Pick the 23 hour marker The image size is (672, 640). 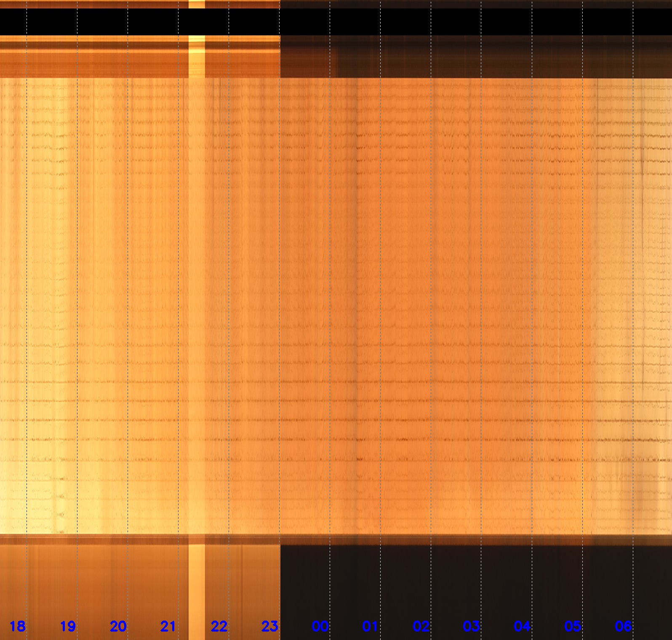coord(269,627)
